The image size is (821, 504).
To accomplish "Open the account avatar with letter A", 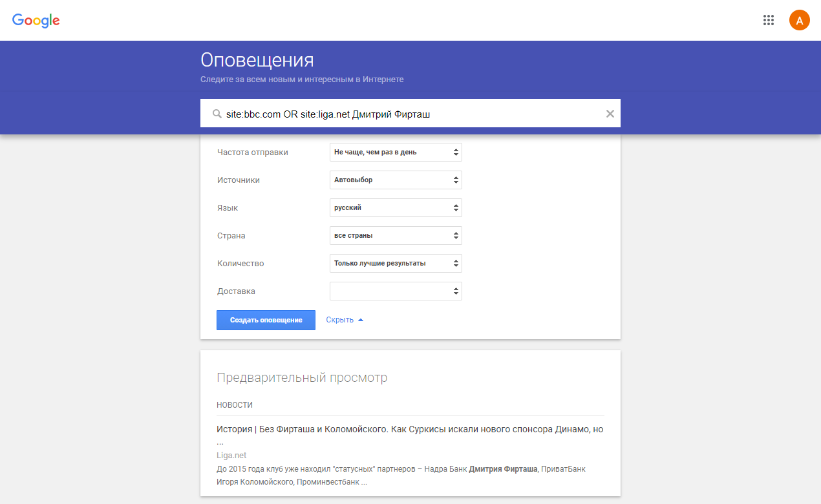I will 800,20.
